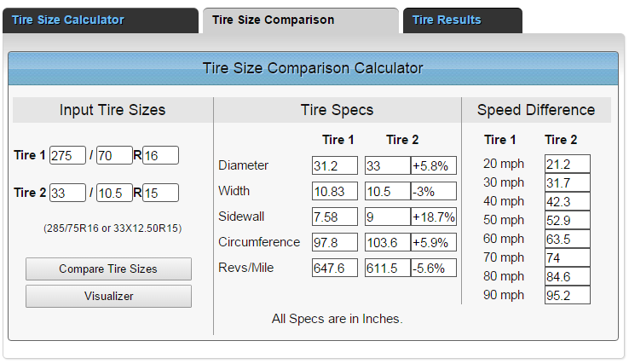Click the Tire 2 Sidewall value box 9
This screenshot has width=629, height=364.
(x=387, y=217)
